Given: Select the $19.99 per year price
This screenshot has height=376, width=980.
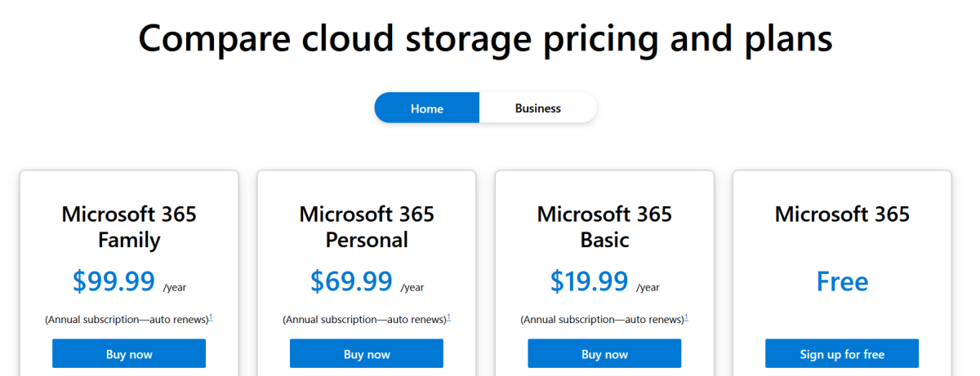Looking at the screenshot, I should tap(604, 281).
